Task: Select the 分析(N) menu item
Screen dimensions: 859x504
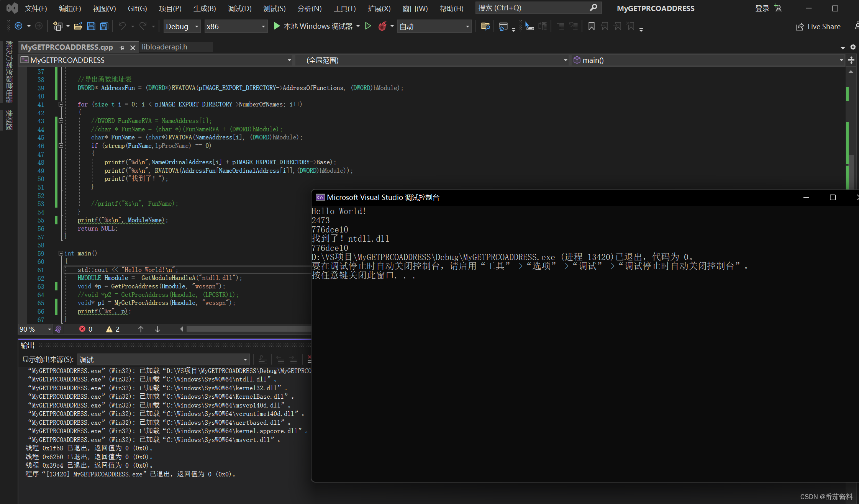Action: (310, 8)
